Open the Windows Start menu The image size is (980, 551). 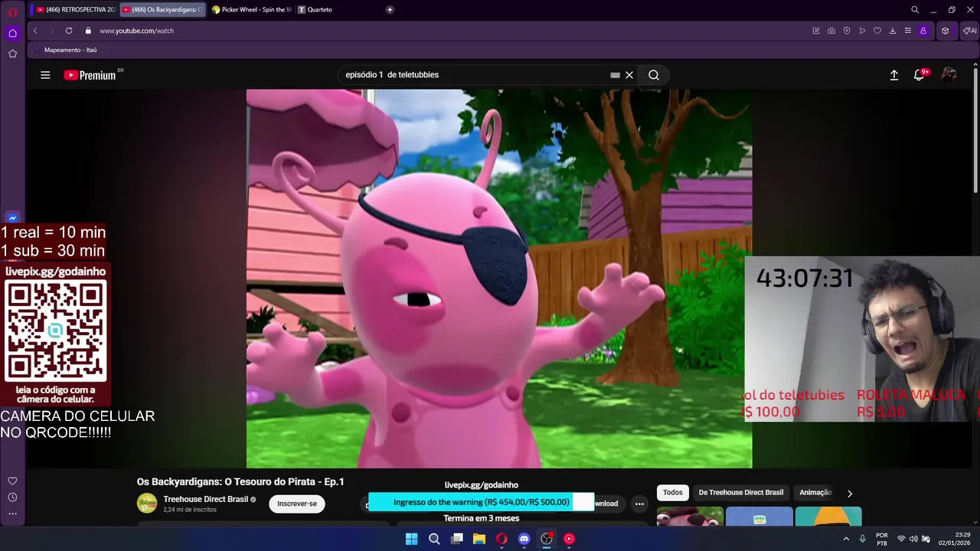pos(411,539)
